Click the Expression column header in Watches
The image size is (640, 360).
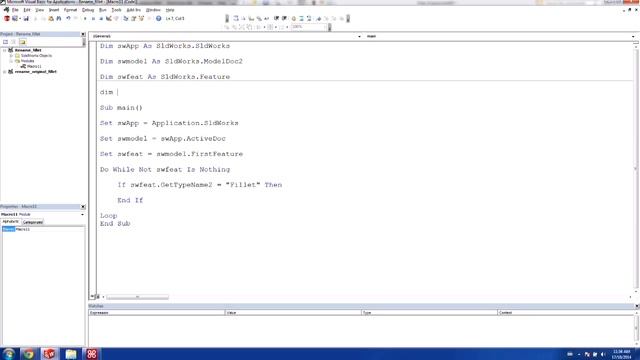click(x=157, y=313)
